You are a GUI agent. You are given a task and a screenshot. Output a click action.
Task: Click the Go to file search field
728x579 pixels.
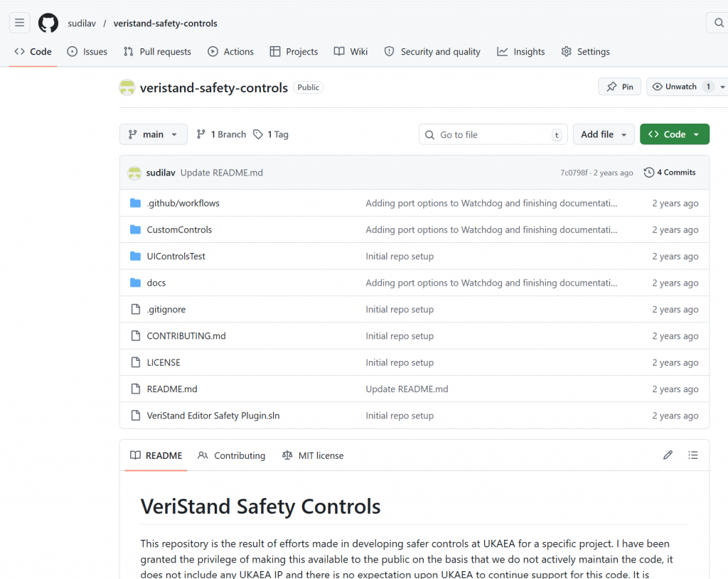coord(493,134)
